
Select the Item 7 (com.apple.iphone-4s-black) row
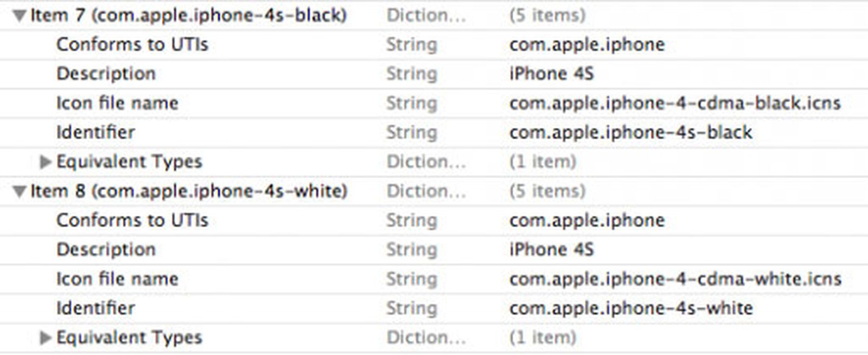pyautogui.click(x=188, y=15)
